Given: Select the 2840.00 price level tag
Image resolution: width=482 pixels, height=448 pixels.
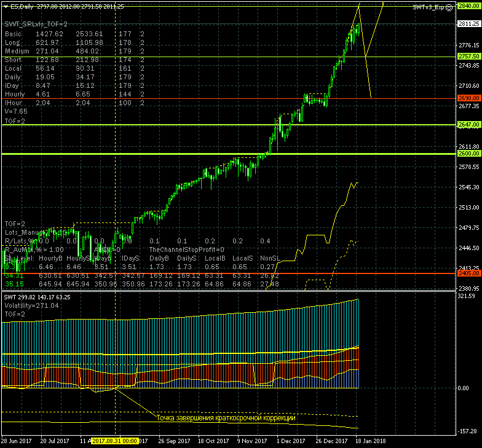Looking at the screenshot, I should point(468,5).
